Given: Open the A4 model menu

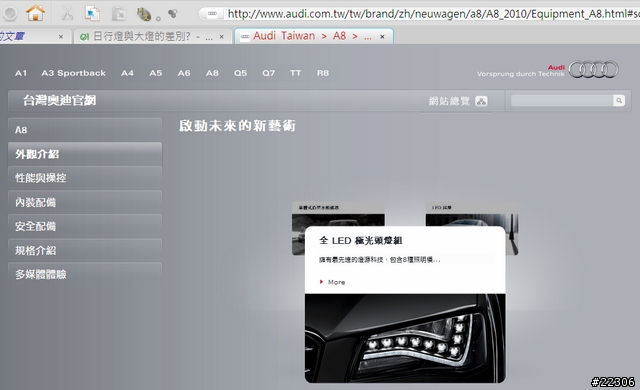Looking at the screenshot, I should [127, 73].
